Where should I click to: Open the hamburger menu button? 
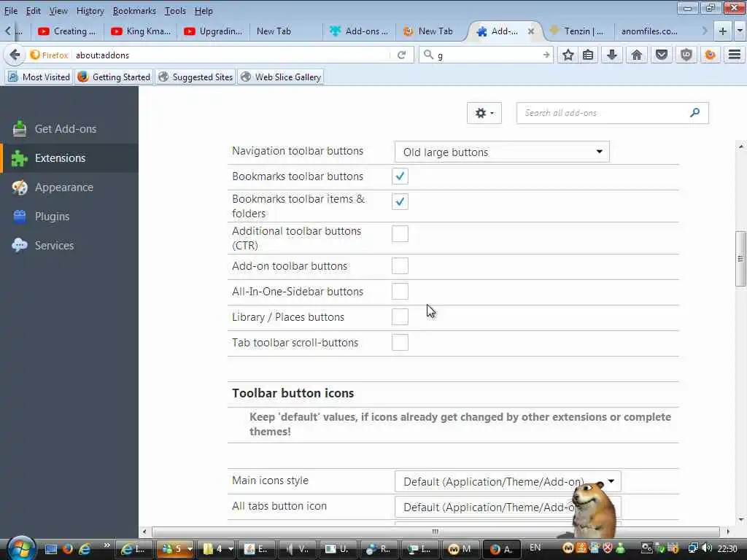point(734,55)
